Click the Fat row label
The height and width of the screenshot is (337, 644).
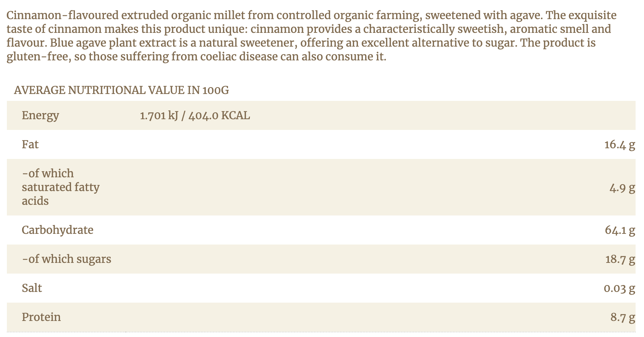tap(30, 144)
